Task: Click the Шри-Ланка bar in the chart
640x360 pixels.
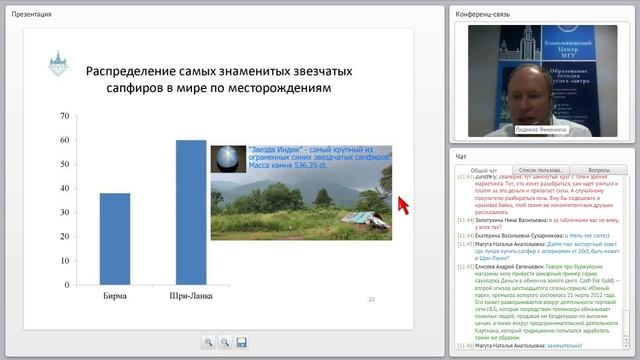Action: (x=191, y=212)
